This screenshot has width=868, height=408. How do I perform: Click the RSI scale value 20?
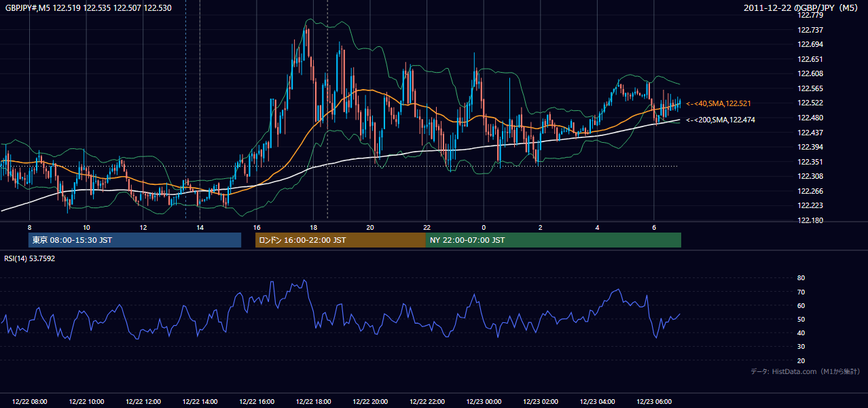coord(801,360)
